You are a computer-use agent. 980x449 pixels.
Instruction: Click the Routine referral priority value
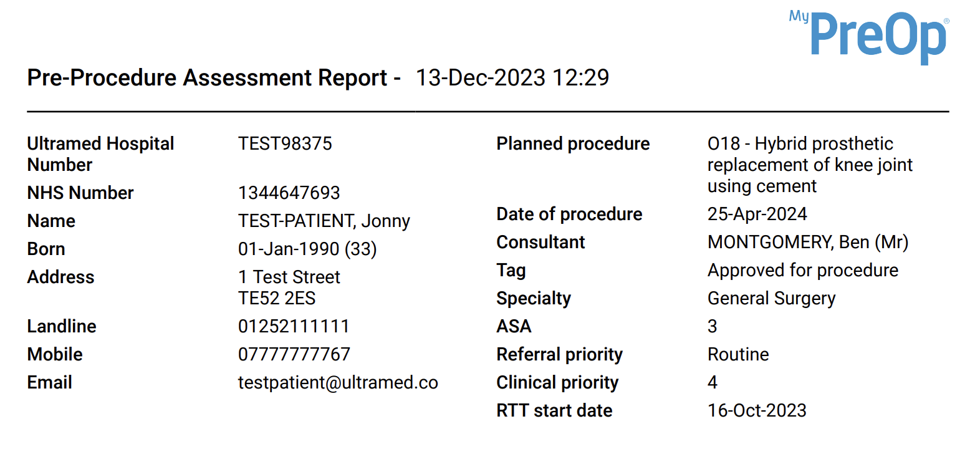coord(738,354)
